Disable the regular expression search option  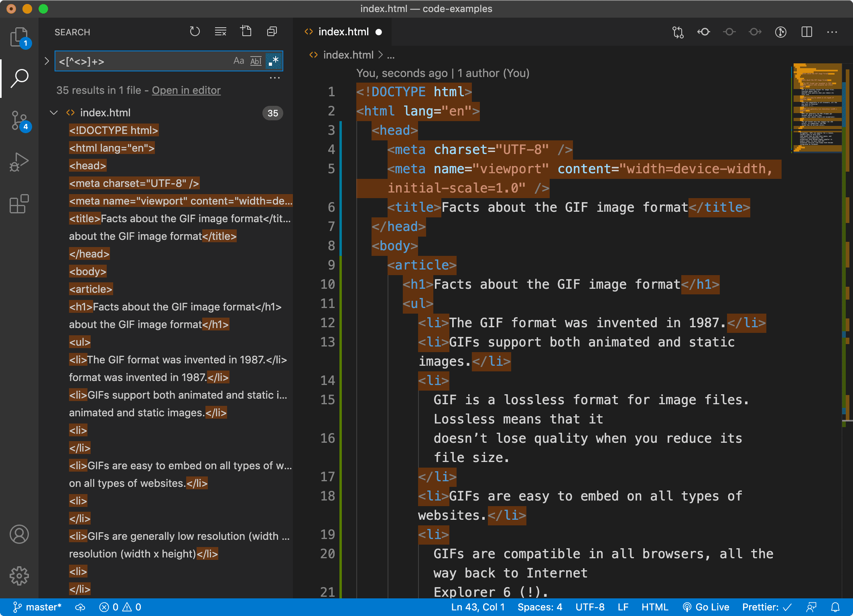pos(274,60)
